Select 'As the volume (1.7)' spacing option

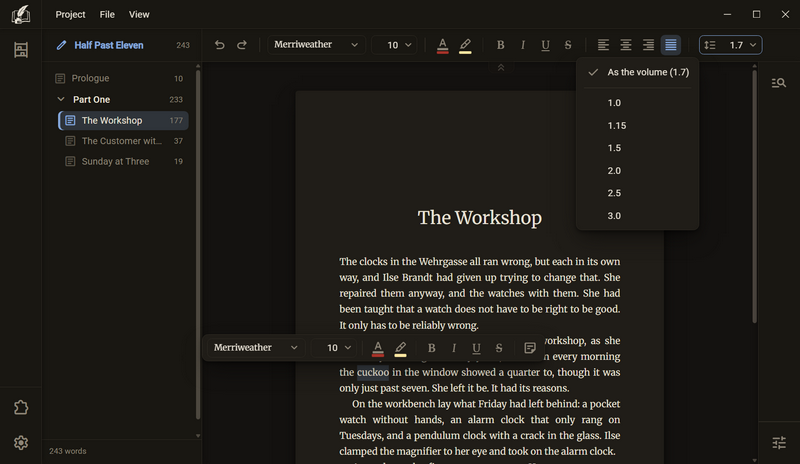tap(638, 72)
